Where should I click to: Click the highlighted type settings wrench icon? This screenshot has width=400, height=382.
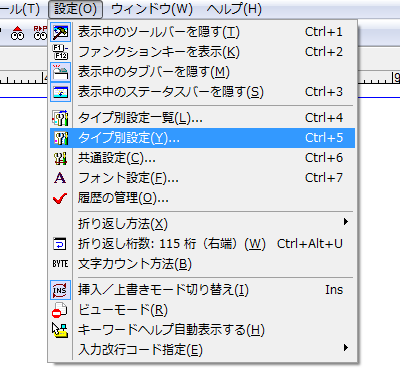[60, 138]
